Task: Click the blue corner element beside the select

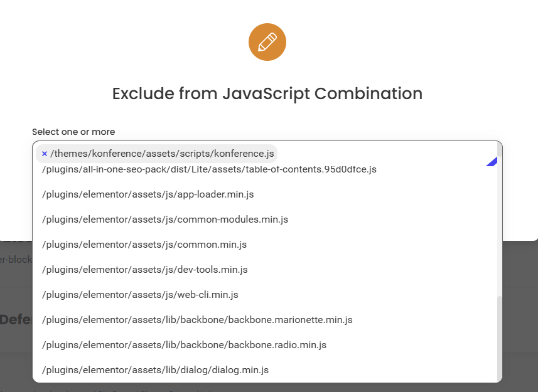Action: [x=493, y=162]
